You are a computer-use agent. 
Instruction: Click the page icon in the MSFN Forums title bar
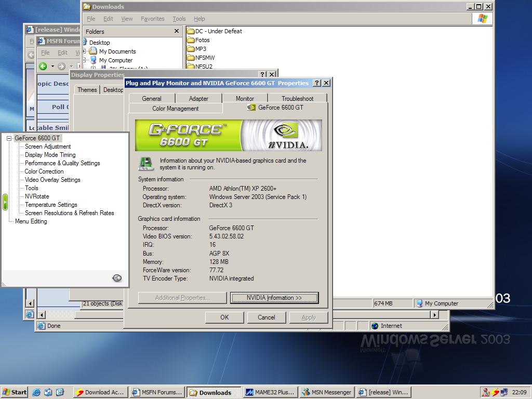(41, 41)
